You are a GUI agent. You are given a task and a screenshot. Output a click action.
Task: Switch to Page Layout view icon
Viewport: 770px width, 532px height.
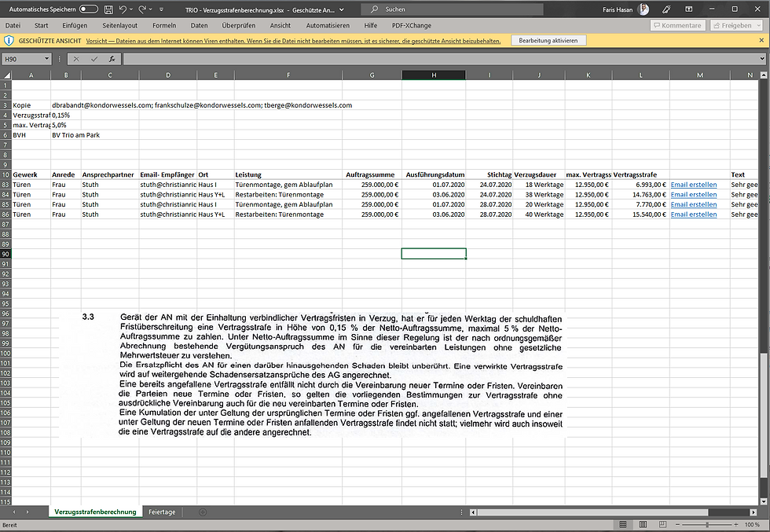643,525
